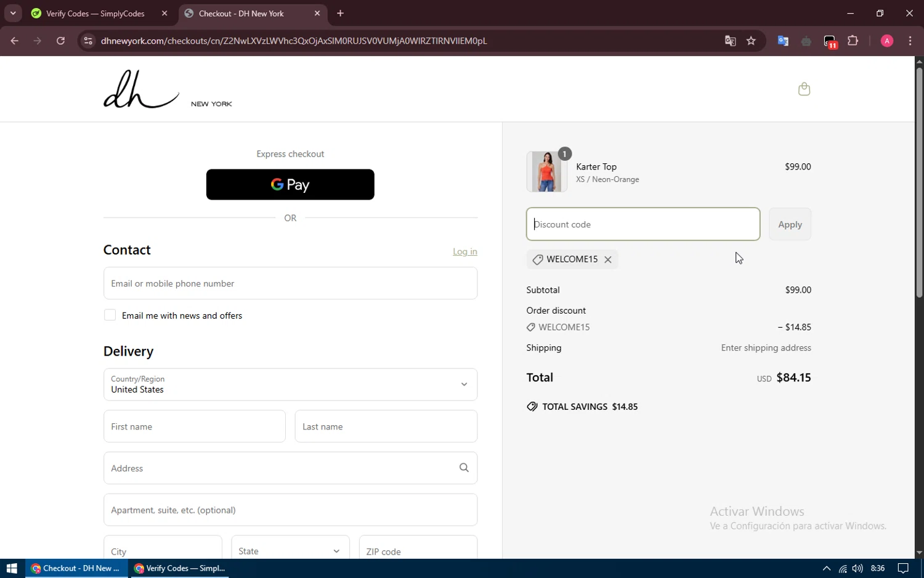Select the Checkout - DH New York tab
Image resolution: width=924 pixels, height=578 pixels.
(253, 14)
